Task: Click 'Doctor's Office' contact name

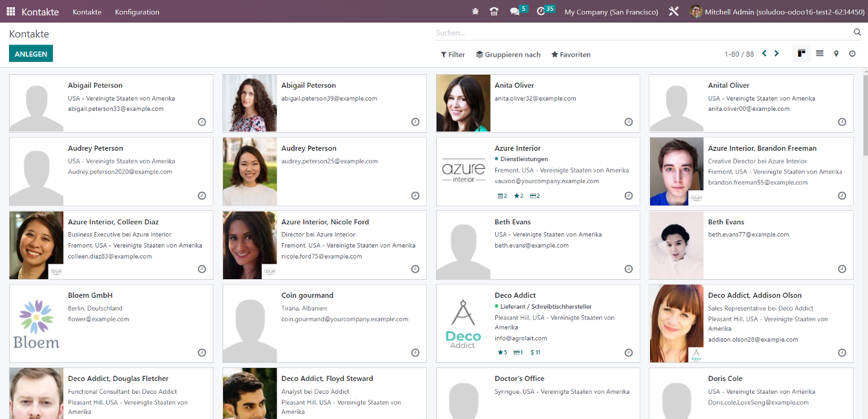Action: (x=520, y=378)
